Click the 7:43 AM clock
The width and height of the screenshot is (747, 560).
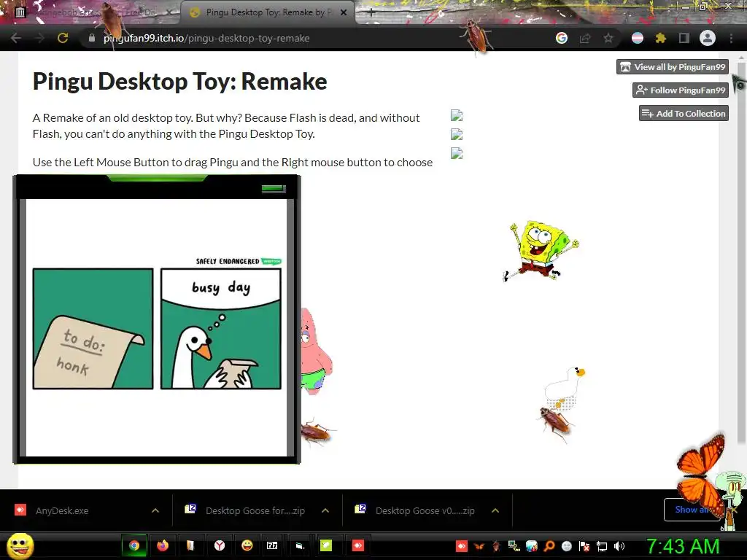click(x=683, y=546)
